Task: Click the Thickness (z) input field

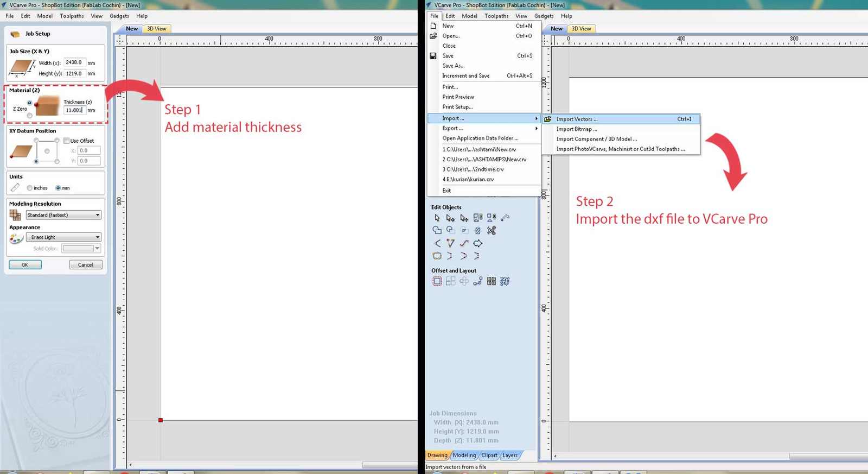Action: (x=74, y=110)
